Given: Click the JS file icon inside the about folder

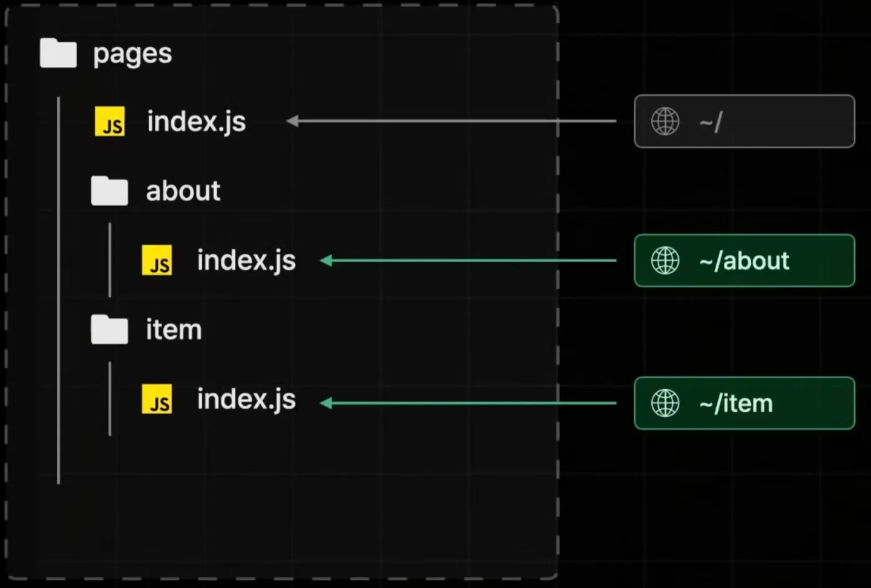Looking at the screenshot, I should click(x=157, y=260).
